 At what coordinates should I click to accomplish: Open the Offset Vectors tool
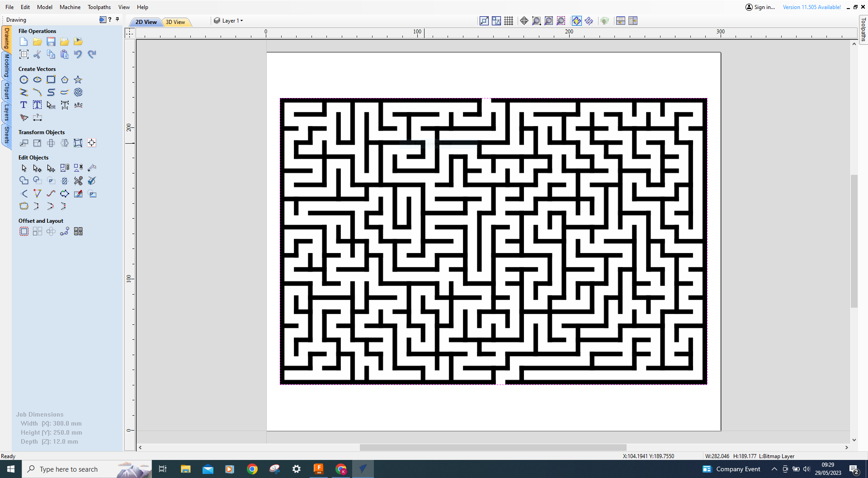24,231
